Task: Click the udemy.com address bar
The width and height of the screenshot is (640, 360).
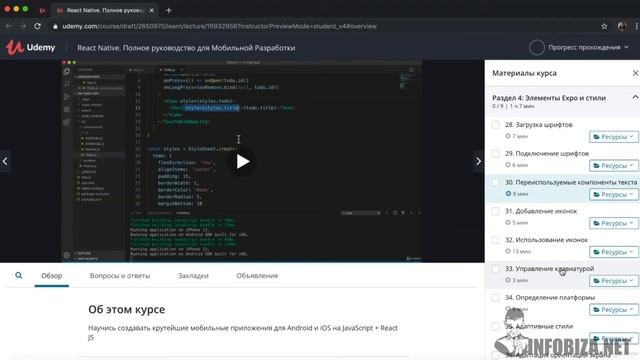Action: [x=219, y=26]
